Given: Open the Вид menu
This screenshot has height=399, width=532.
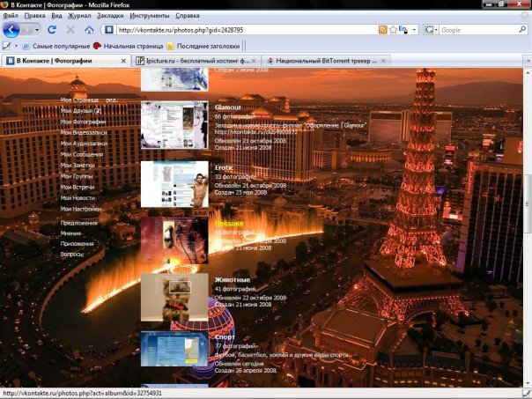Looking at the screenshot, I should click(x=56, y=16).
